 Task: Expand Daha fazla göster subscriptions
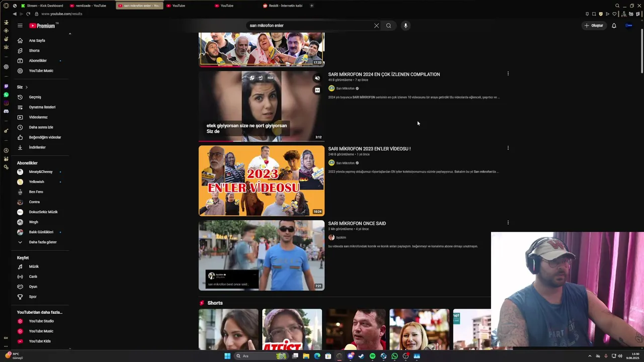point(42,242)
